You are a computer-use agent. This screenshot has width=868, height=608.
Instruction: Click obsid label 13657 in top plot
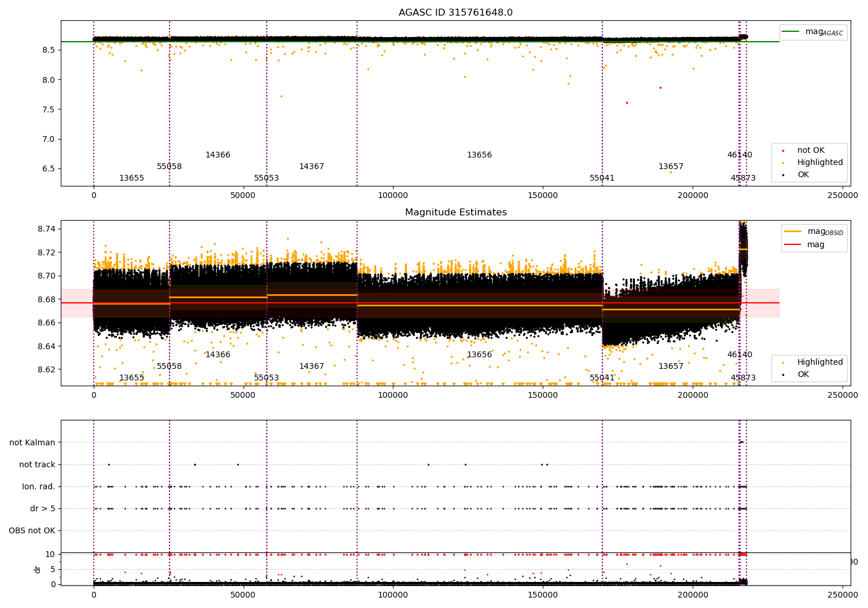point(671,167)
